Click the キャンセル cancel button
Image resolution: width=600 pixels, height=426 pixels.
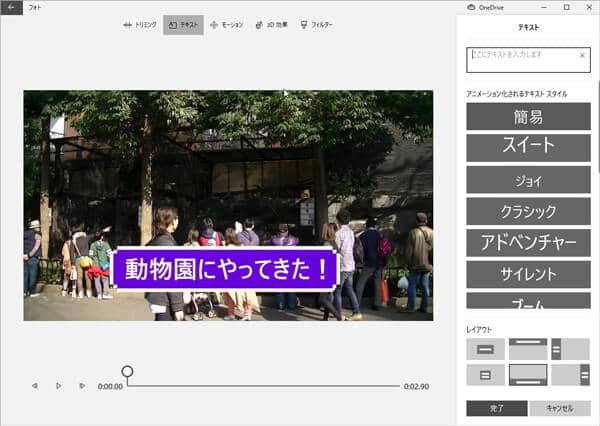point(560,408)
